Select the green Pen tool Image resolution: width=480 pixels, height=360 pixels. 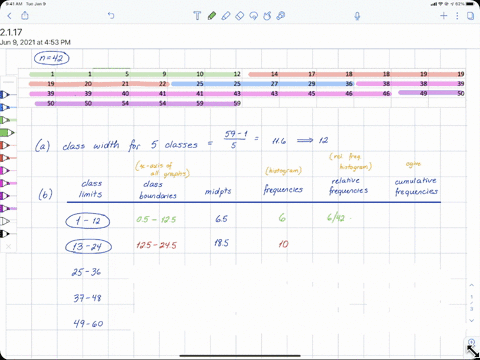pos(212,16)
